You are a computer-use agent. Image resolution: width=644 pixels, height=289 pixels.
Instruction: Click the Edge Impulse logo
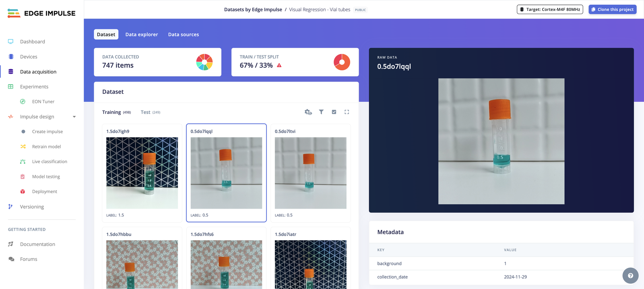41,13
